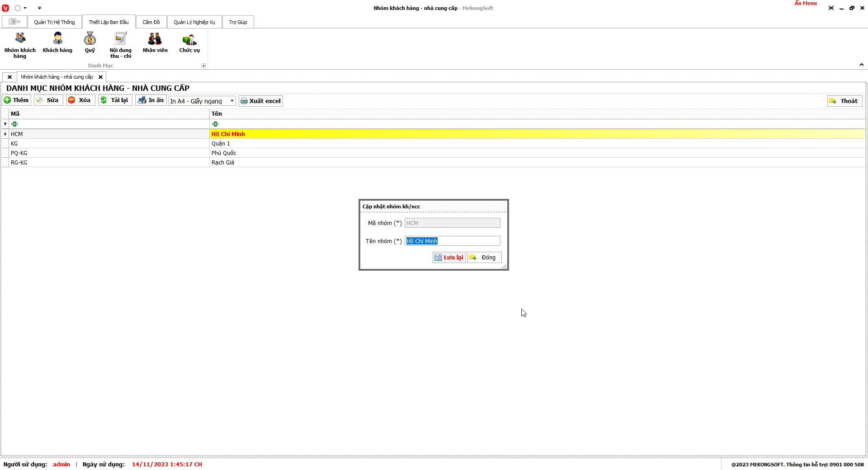This screenshot has width=868, height=470.
Task: Click the Tên column filter cell
Action: 537,124
